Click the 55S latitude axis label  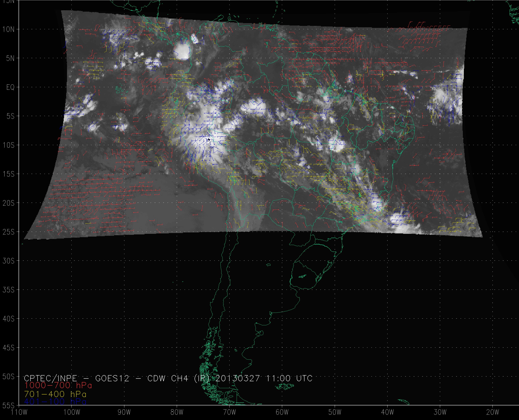(9, 405)
